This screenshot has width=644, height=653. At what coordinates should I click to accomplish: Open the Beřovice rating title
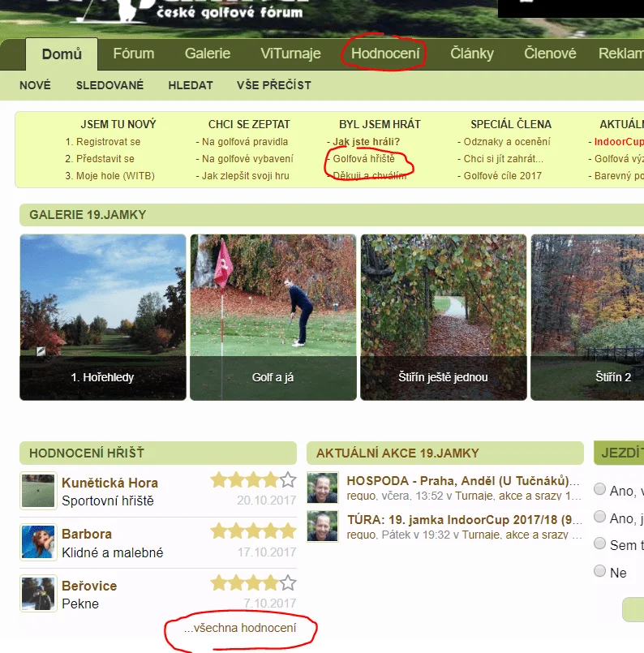click(89, 586)
